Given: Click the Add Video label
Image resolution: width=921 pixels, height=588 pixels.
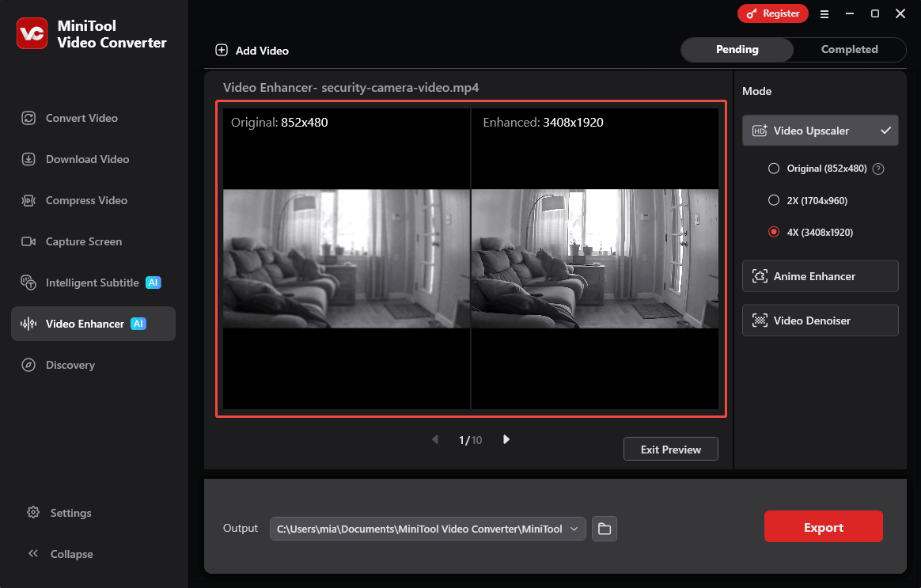Looking at the screenshot, I should pos(262,51).
